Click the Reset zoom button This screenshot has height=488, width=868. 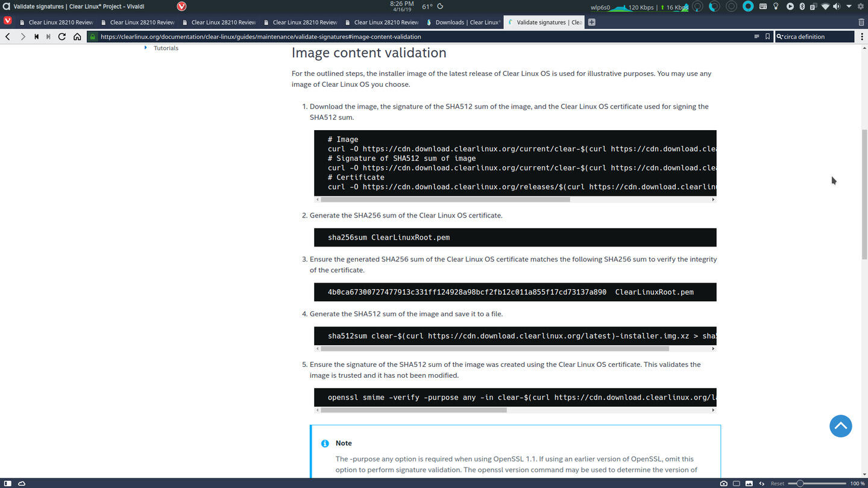(778, 483)
